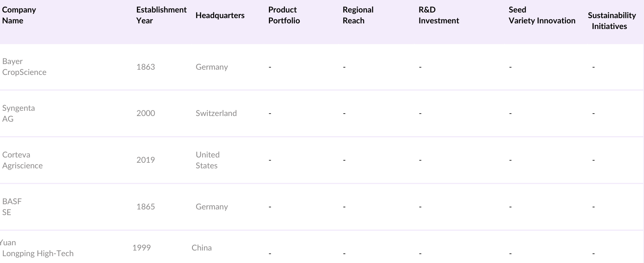Click the Bayer CropScience company name
Image resolution: width=644 pixels, height=263 pixels.
(24, 67)
